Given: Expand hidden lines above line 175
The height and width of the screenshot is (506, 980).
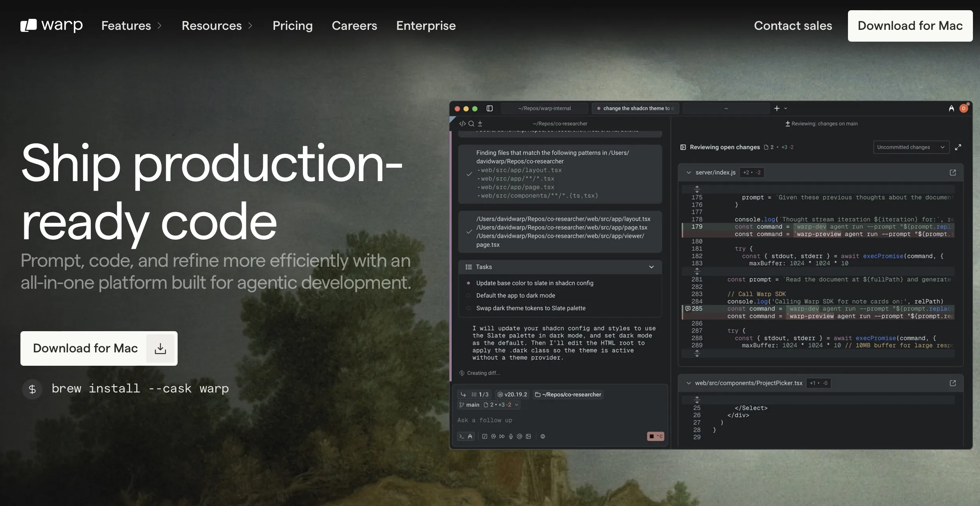Looking at the screenshot, I should 697,189.
